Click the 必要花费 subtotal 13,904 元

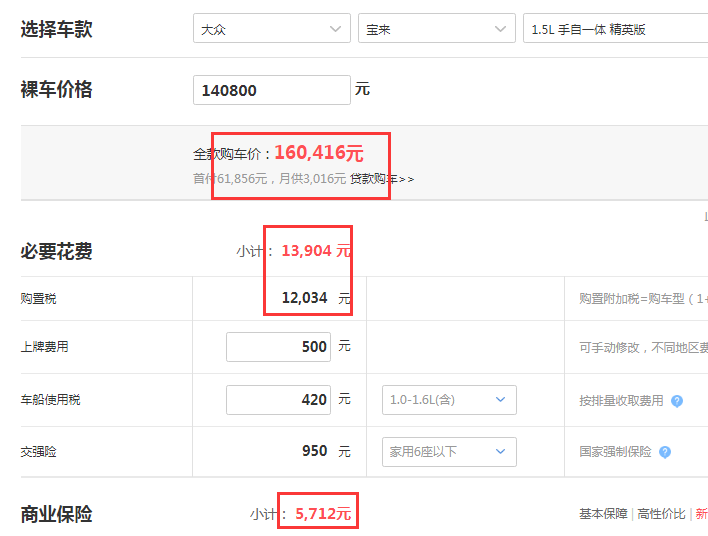click(316, 251)
